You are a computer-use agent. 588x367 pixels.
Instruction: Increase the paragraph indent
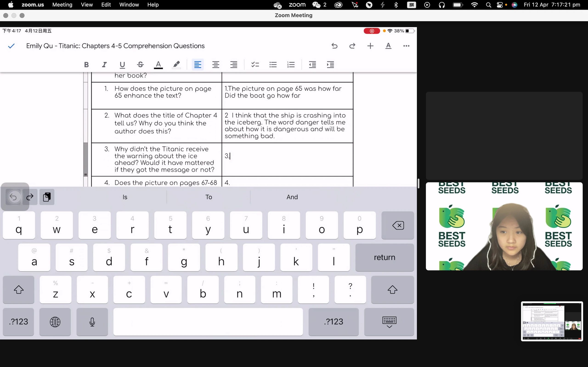[330, 64]
